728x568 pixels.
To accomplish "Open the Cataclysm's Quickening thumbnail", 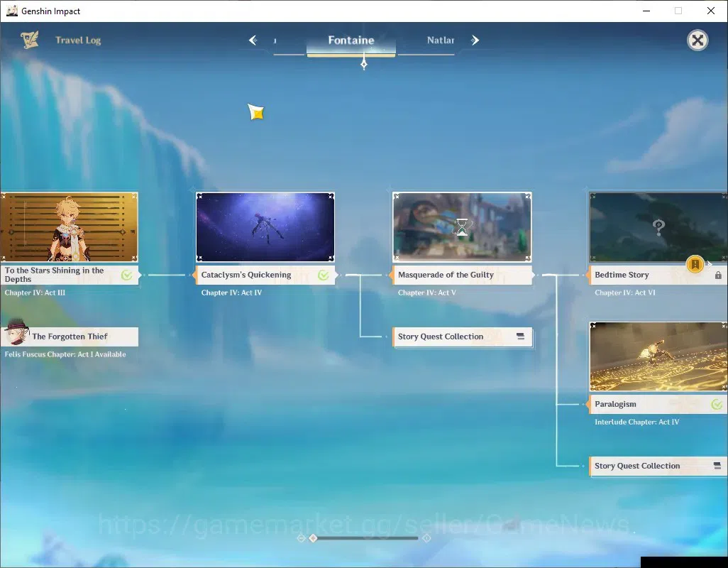I will pos(265,227).
